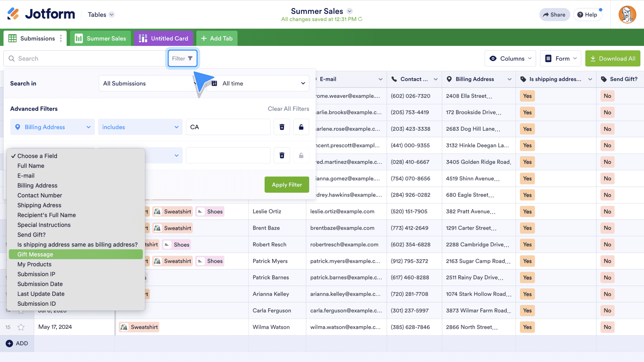The image size is (644, 362).
Task: Toggle the Filter button
Action: [182, 58]
